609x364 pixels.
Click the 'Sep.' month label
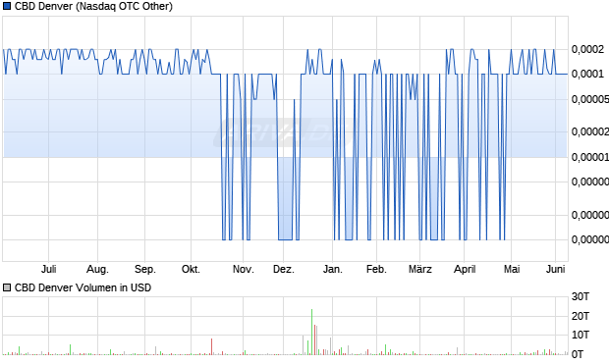(x=144, y=269)
